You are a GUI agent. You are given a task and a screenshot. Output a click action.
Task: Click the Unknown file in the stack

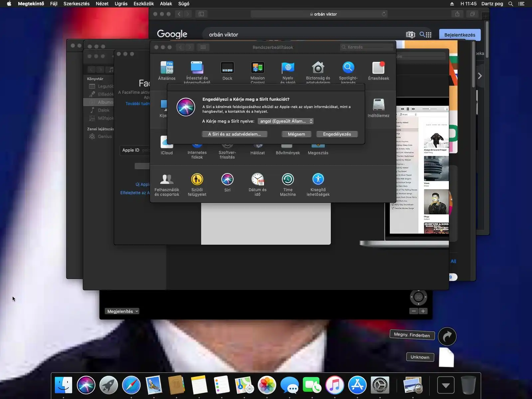(446, 357)
